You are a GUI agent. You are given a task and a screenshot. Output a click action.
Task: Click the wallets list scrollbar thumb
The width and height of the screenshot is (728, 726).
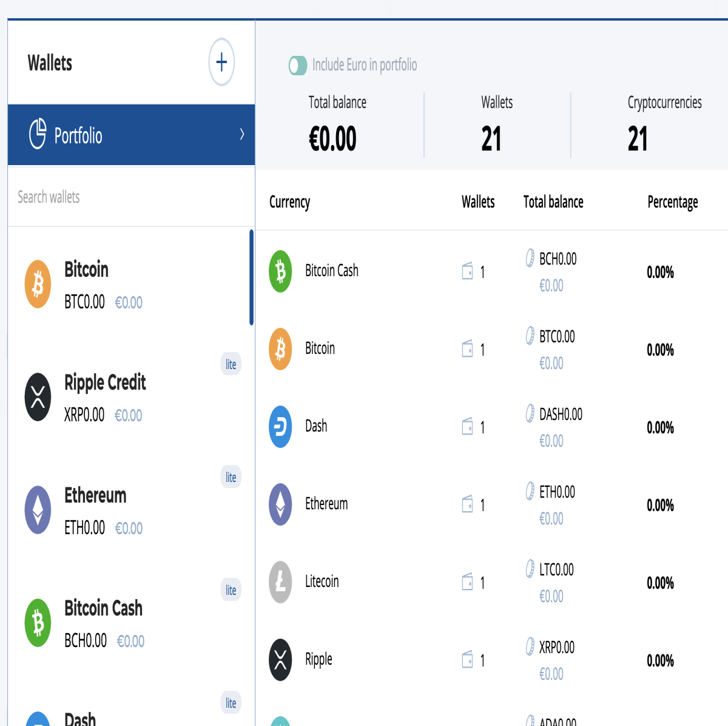(252, 277)
